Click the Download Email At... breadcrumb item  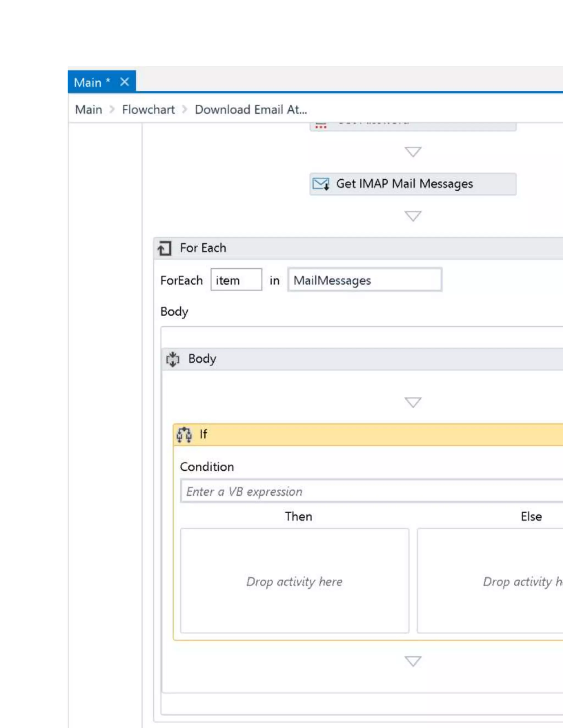tap(250, 110)
